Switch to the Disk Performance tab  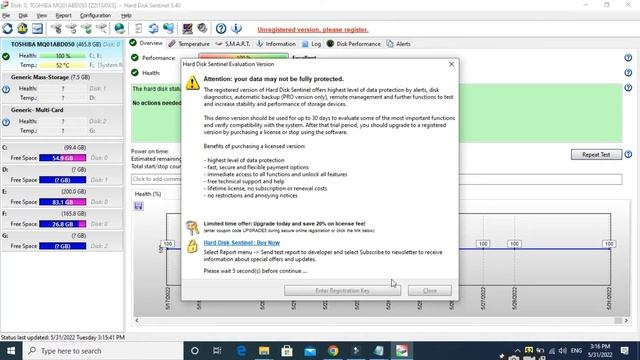[x=353, y=44]
